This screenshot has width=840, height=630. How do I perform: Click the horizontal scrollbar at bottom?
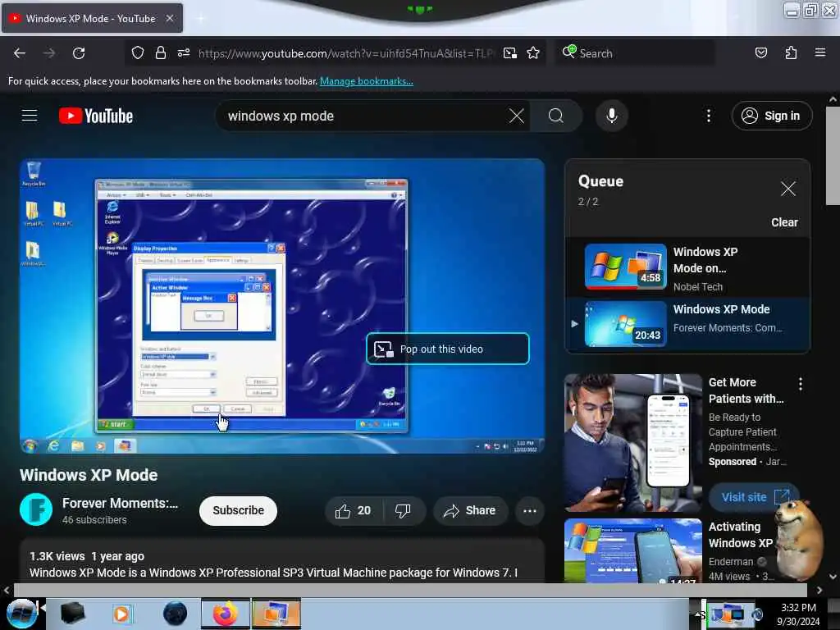(x=410, y=590)
